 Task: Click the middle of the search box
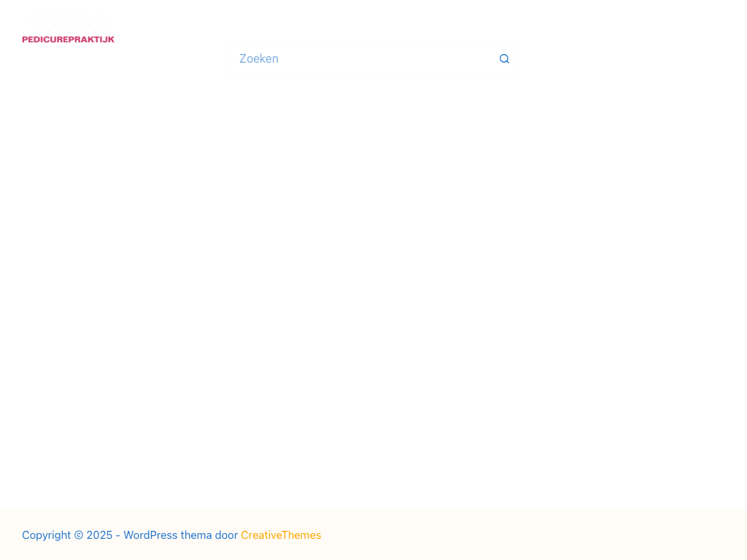373,59
